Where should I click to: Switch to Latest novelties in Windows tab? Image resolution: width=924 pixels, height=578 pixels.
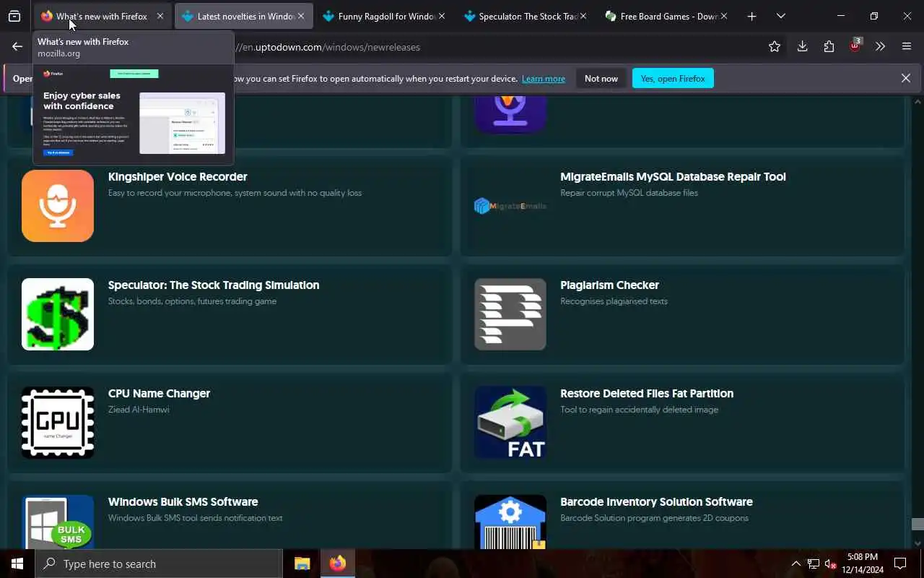coord(243,16)
